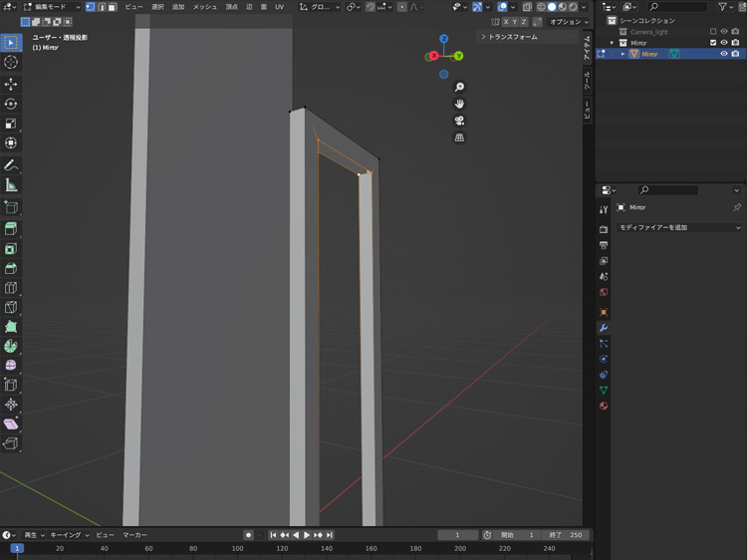
Task: Choose the Knife tool
Action: point(11,306)
